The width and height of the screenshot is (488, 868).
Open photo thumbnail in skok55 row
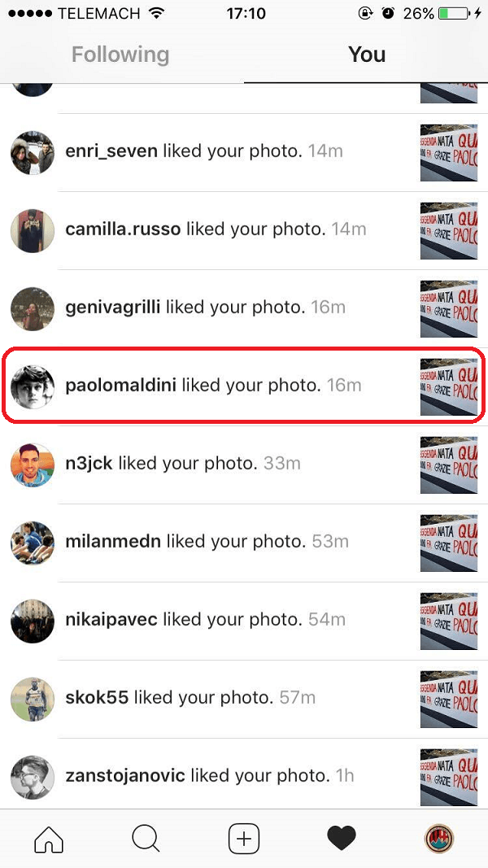click(x=449, y=699)
